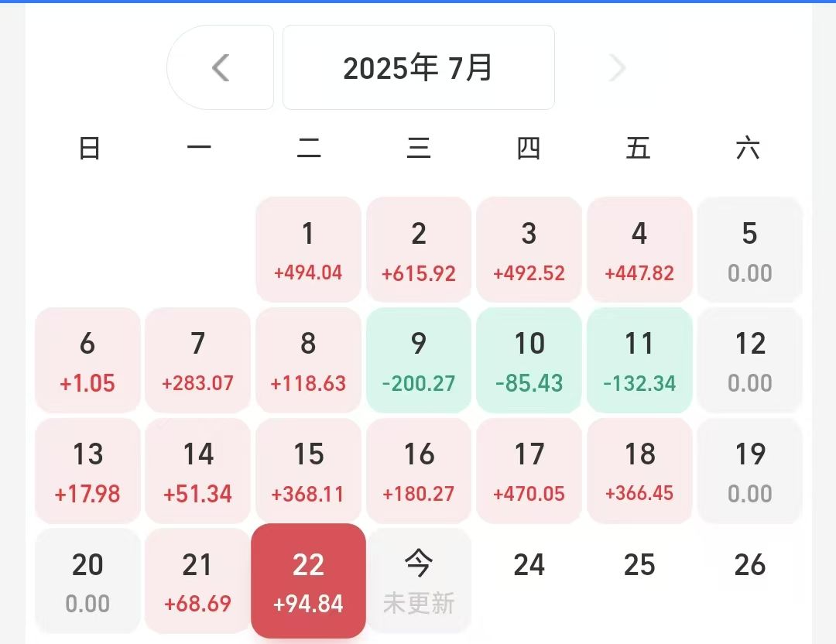Click the next month right chevron
The width and height of the screenshot is (836, 644).
click(x=616, y=67)
